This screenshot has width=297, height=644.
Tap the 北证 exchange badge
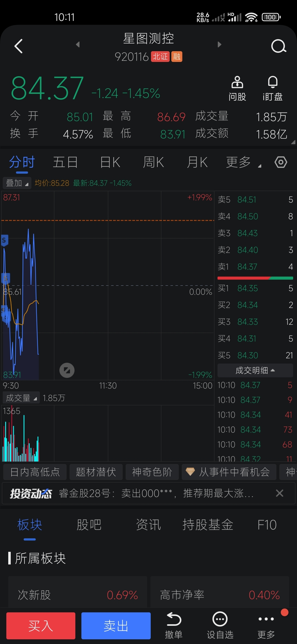coord(160,57)
